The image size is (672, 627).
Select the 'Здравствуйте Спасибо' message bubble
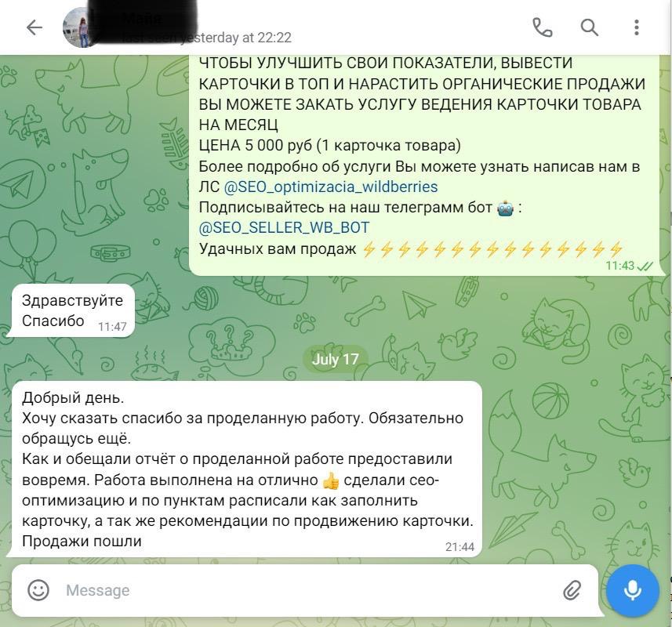pyautogui.click(x=72, y=311)
